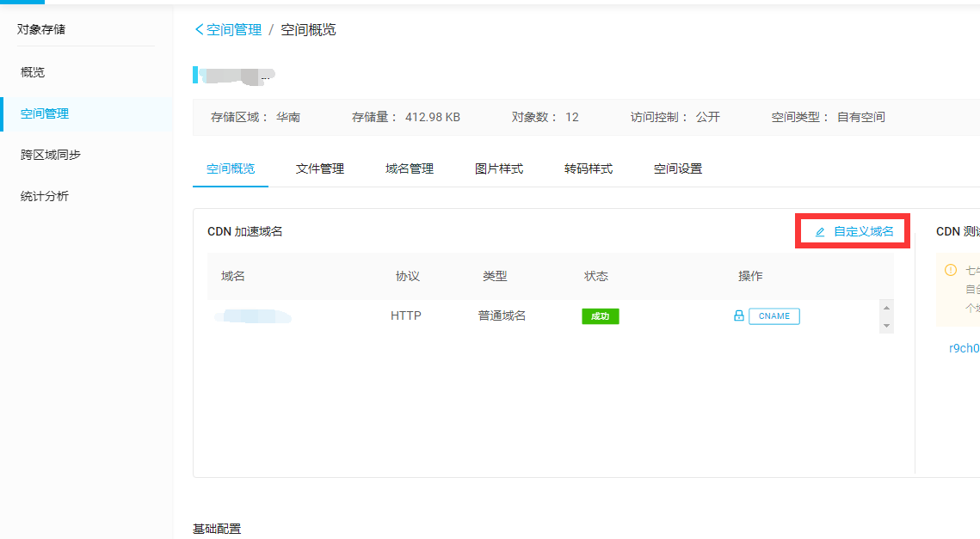
Task: Open 概览 in the left sidebar
Action: pyautogui.click(x=33, y=72)
